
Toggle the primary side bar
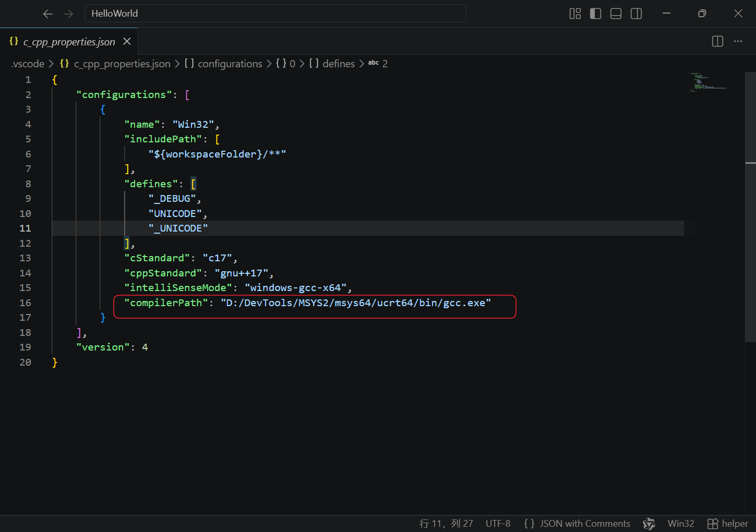point(595,14)
